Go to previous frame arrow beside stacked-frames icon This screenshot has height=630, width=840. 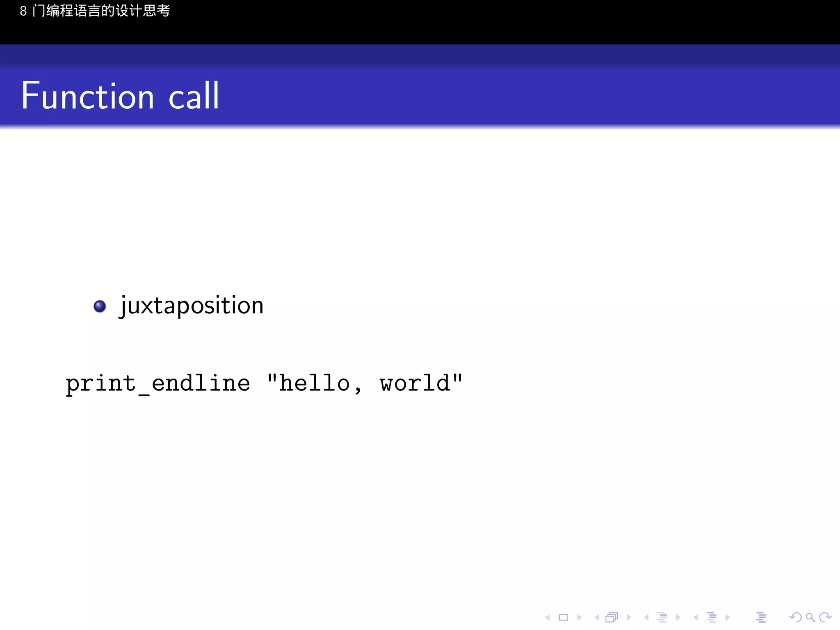click(x=597, y=617)
